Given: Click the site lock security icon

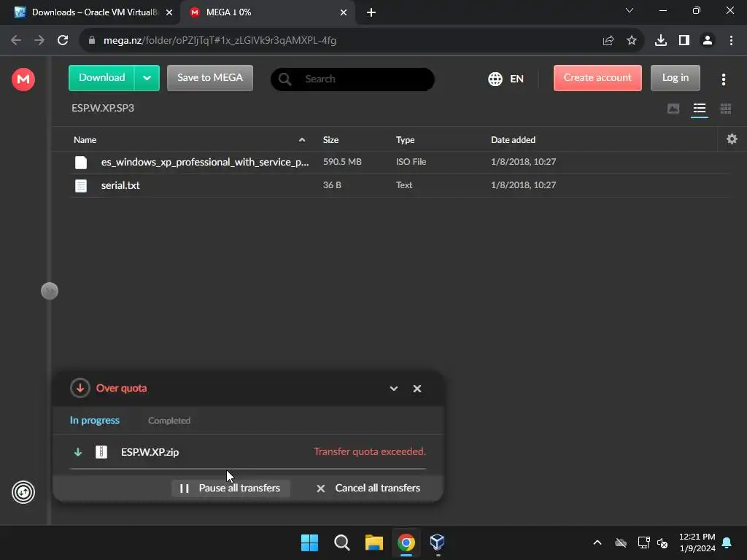Looking at the screenshot, I should tap(92, 41).
